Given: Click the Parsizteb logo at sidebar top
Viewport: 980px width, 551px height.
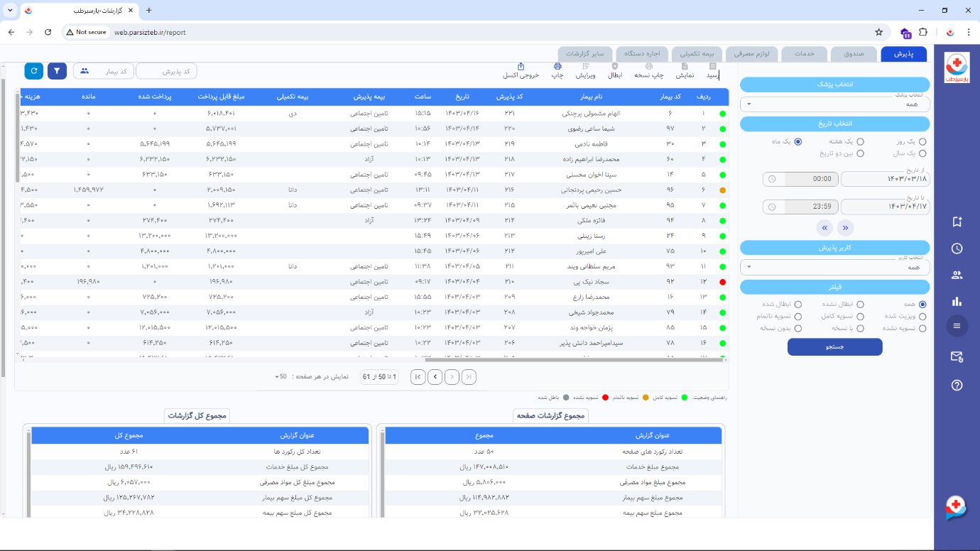Looking at the screenshot, I should coord(957,68).
